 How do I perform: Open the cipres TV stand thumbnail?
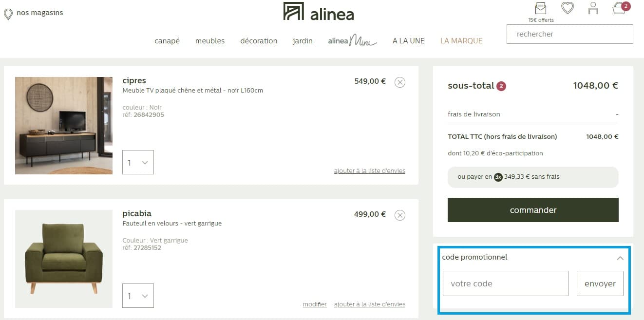63,125
